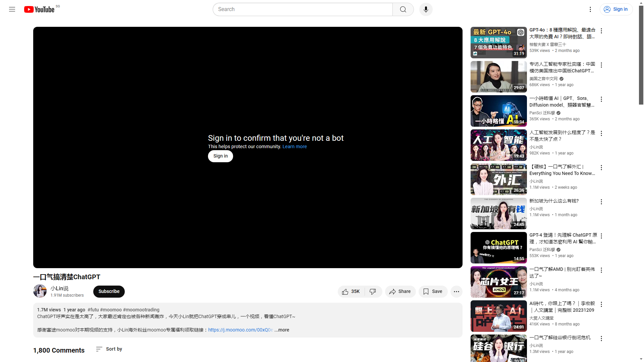
Task: Open 小Lin说 channel avatar
Action: pyautogui.click(x=40, y=291)
